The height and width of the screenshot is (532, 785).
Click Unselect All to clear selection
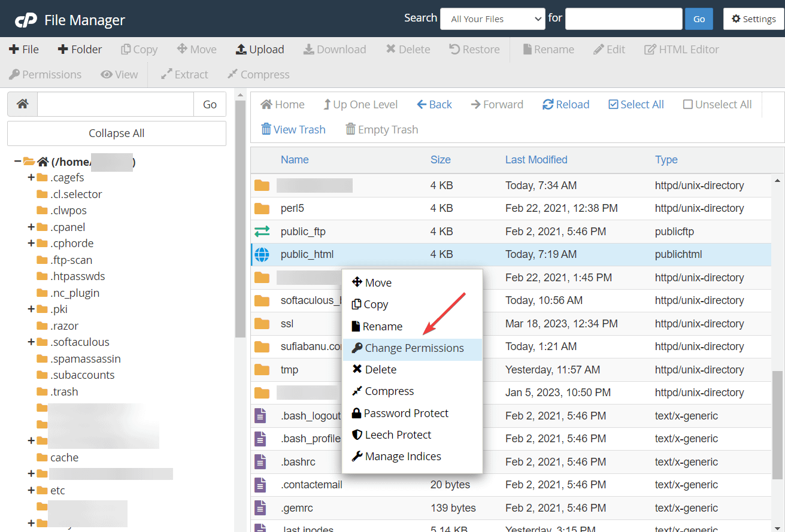click(717, 104)
